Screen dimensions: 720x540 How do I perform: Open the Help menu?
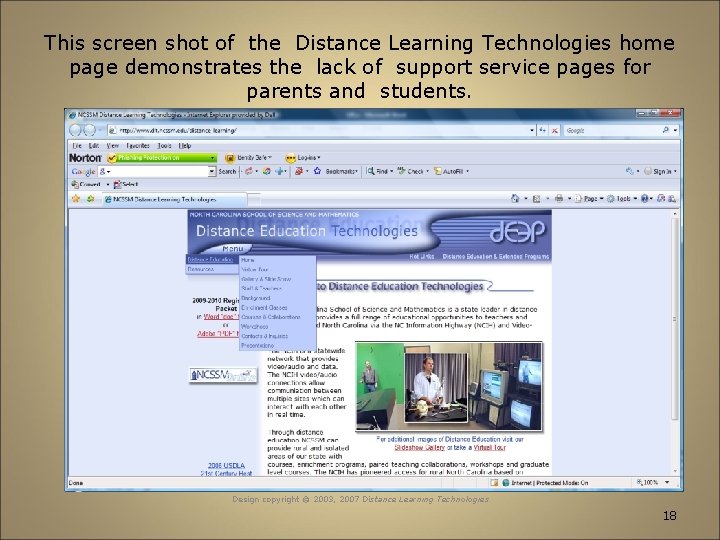185,146
